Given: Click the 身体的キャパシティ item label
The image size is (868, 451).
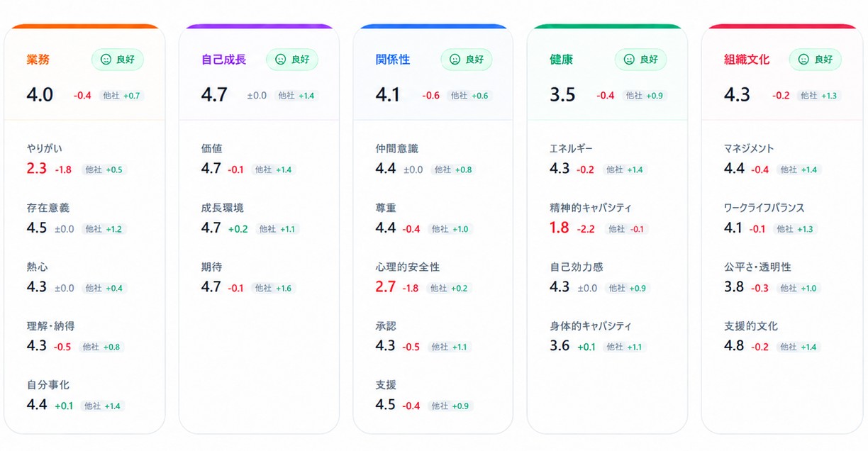Looking at the screenshot, I should [591, 326].
